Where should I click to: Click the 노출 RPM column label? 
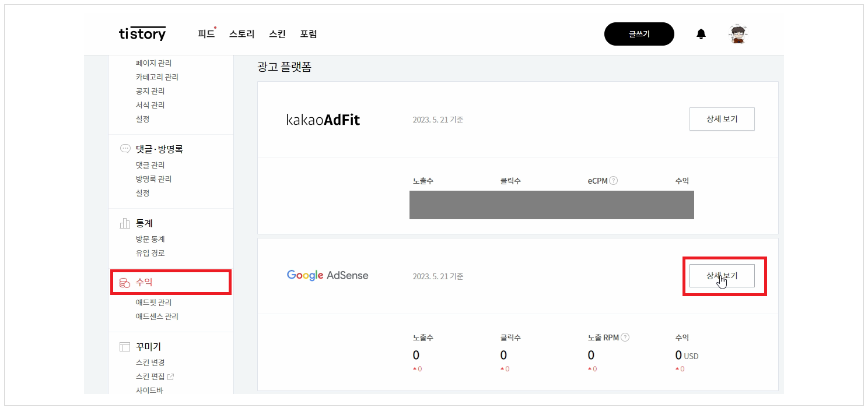[x=604, y=338]
